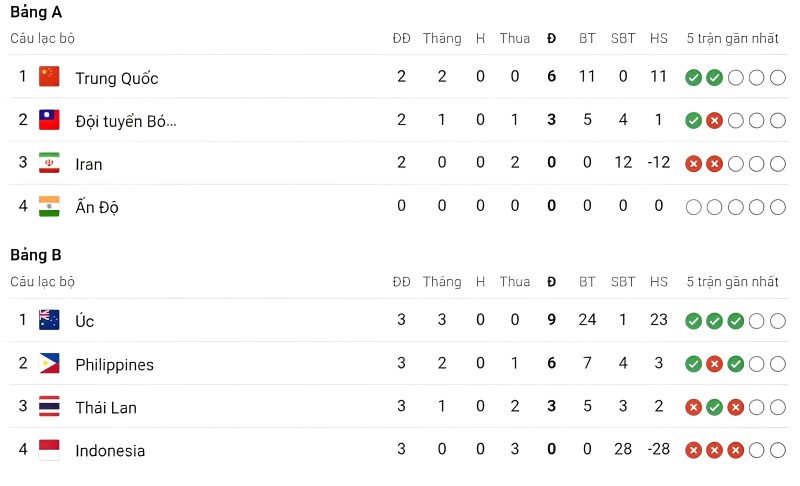Click the India flag next to Ấn Độ

point(49,206)
